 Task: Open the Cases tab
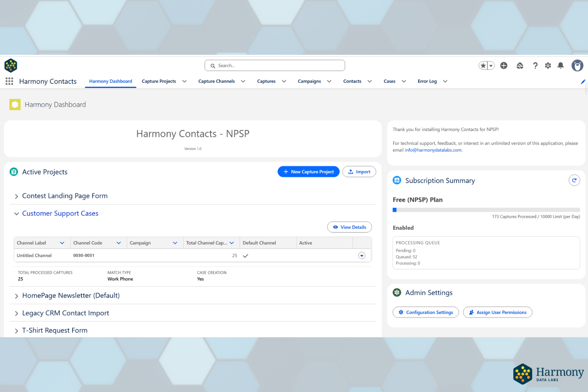pyautogui.click(x=390, y=81)
